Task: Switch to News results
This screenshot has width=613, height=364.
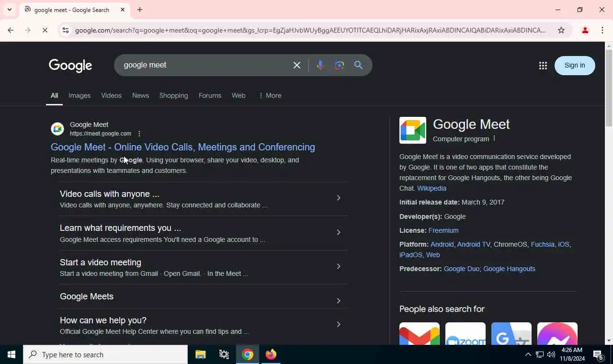Action: point(140,95)
